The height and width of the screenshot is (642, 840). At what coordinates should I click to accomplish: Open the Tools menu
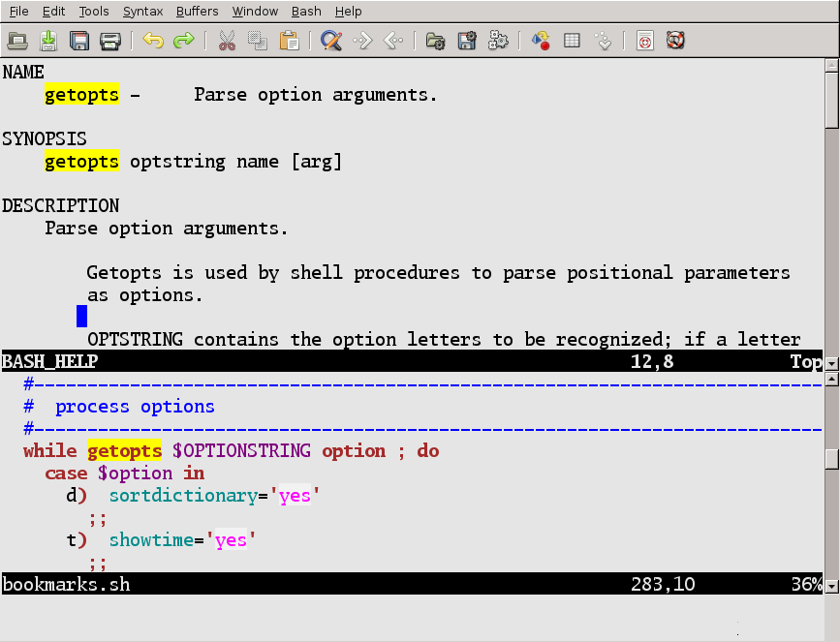point(94,12)
